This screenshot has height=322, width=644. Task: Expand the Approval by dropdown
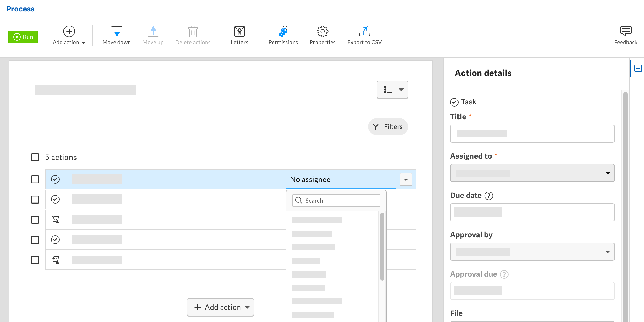click(608, 252)
